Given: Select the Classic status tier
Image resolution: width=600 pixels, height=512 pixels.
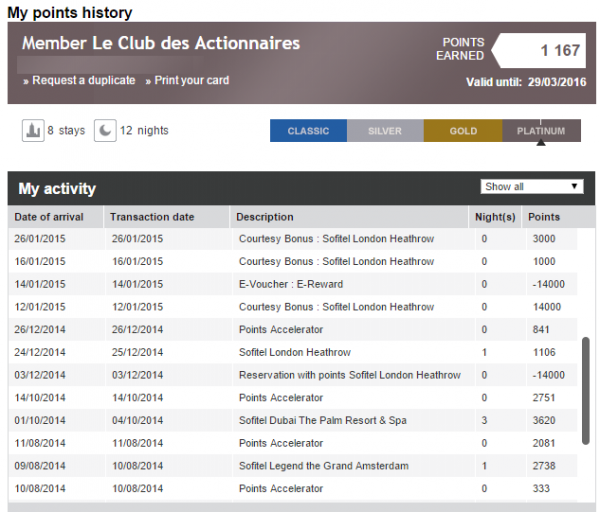Looking at the screenshot, I should click(308, 131).
